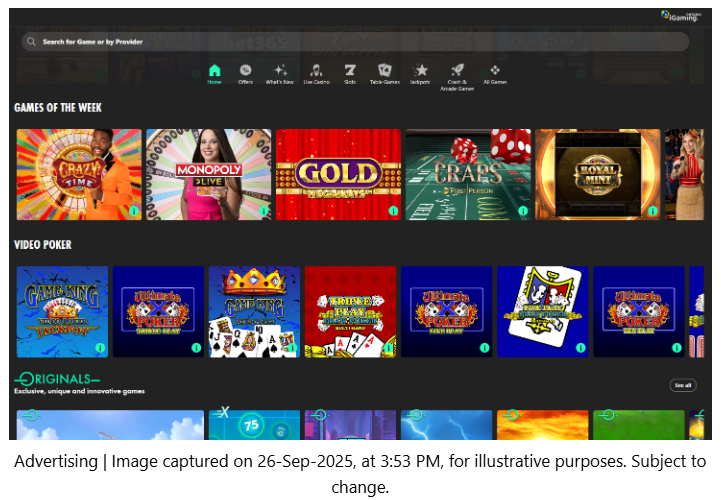Show info for Game King crown tile
Viewport: 721px width, 500px height.
click(x=292, y=348)
